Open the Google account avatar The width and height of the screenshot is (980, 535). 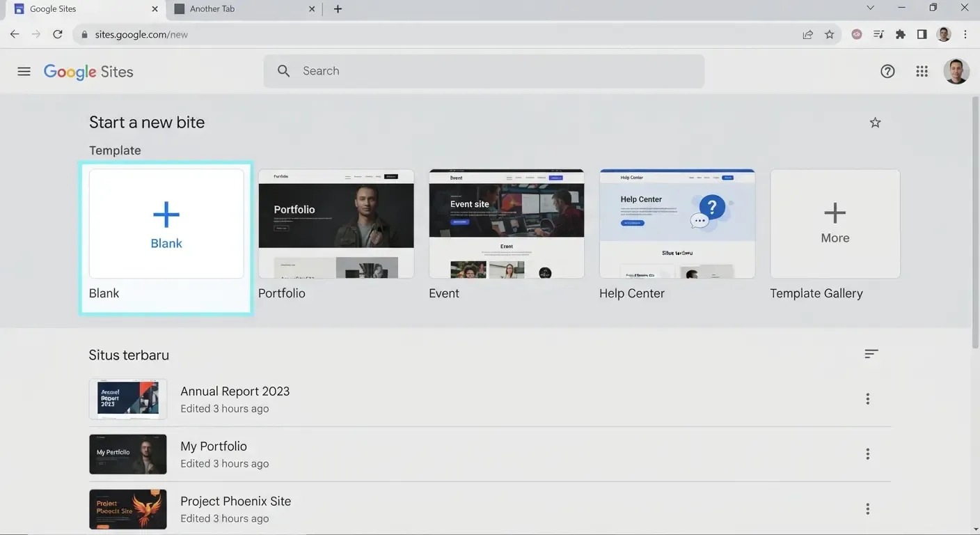(956, 71)
